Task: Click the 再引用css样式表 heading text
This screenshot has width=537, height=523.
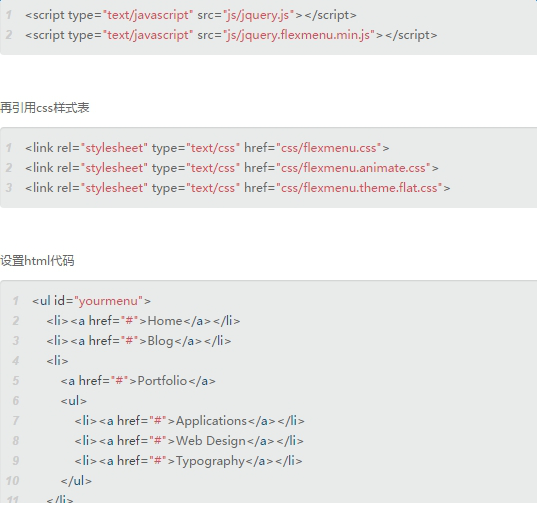Action: (x=45, y=108)
